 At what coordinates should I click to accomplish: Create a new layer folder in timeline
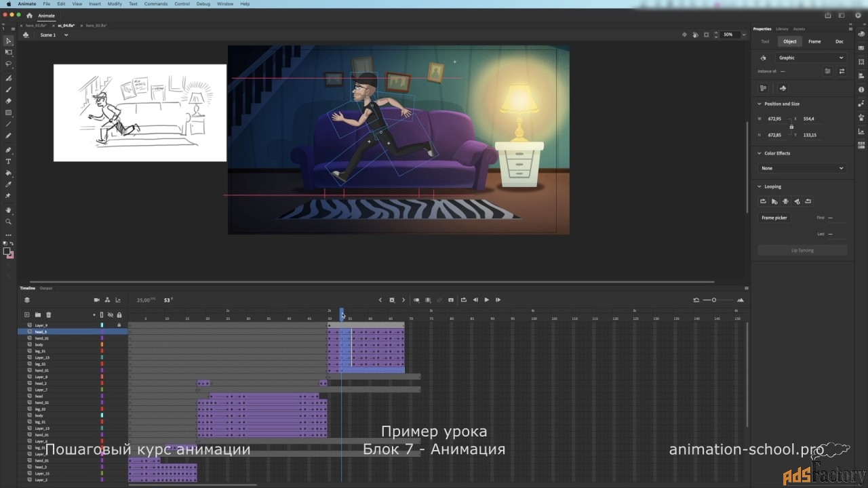38,314
